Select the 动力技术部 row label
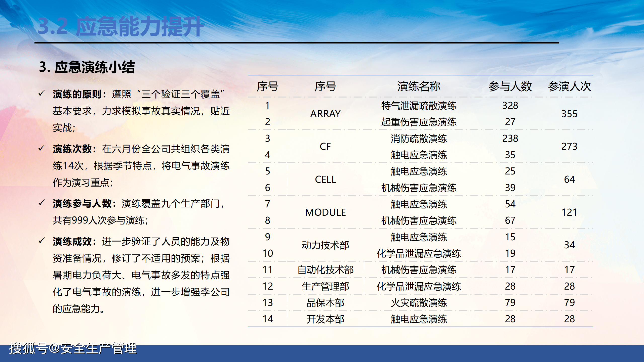The height and width of the screenshot is (362, 644). click(x=325, y=246)
